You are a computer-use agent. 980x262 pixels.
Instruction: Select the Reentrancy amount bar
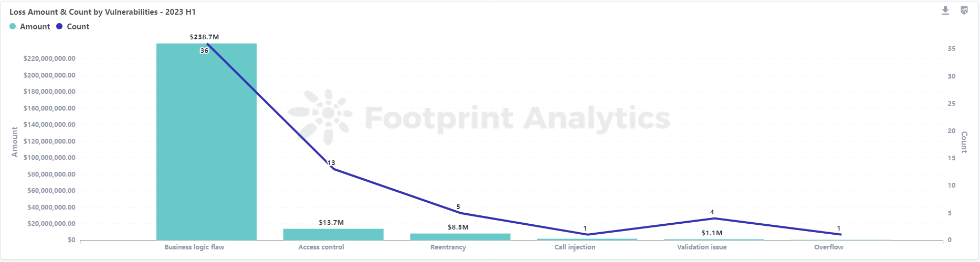pyautogui.click(x=460, y=237)
